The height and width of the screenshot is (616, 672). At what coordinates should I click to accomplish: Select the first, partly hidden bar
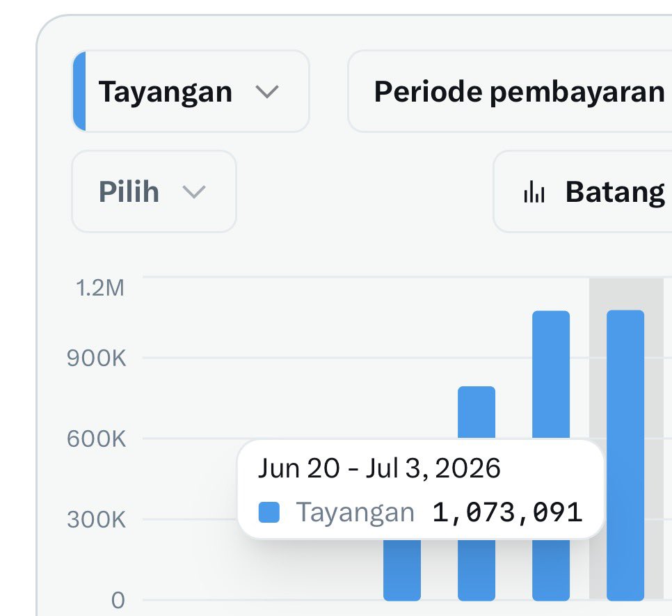point(402,570)
